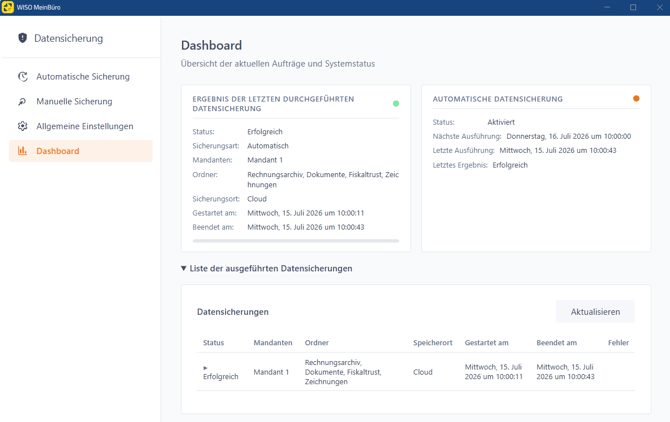Screen dimensions: 670x422
Task: Click the Aktiviert status value
Action: coord(501,122)
